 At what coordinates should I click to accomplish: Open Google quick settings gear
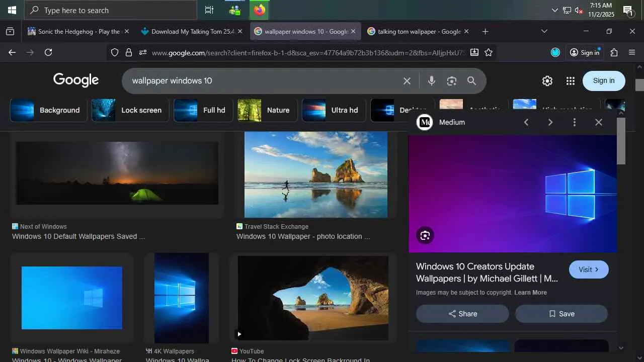click(547, 81)
